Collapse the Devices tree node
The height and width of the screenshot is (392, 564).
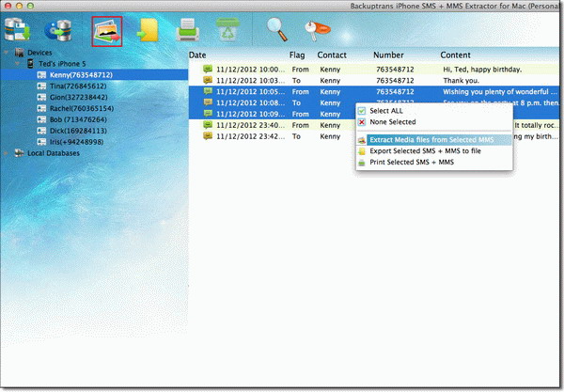(7, 53)
